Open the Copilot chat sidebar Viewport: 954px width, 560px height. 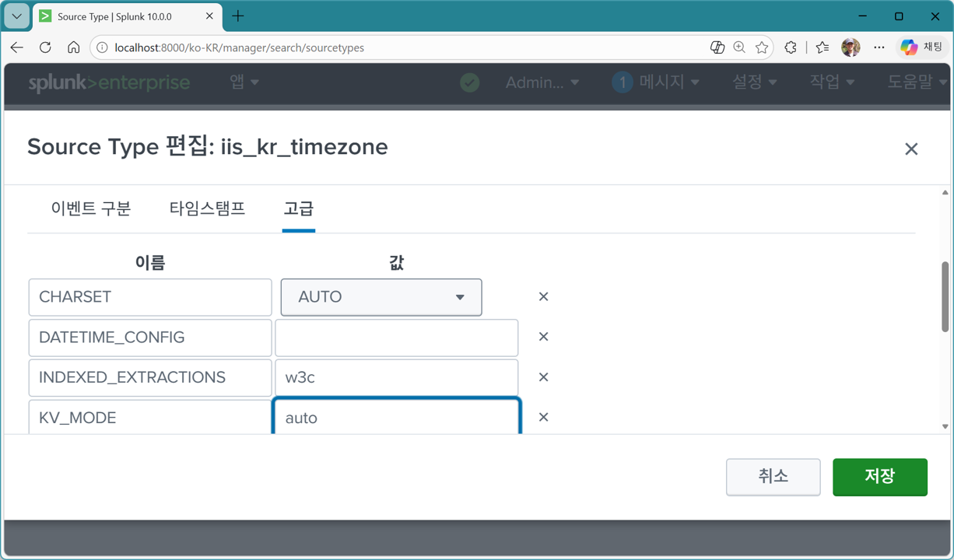point(921,47)
